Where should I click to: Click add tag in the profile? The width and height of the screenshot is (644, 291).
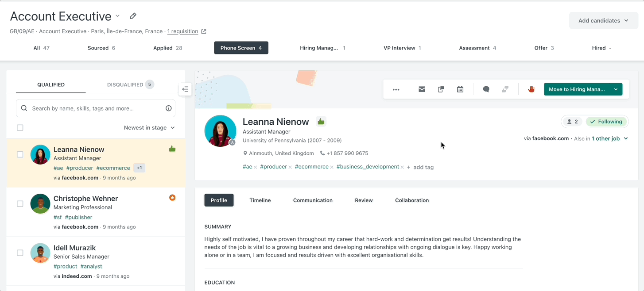click(x=420, y=167)
